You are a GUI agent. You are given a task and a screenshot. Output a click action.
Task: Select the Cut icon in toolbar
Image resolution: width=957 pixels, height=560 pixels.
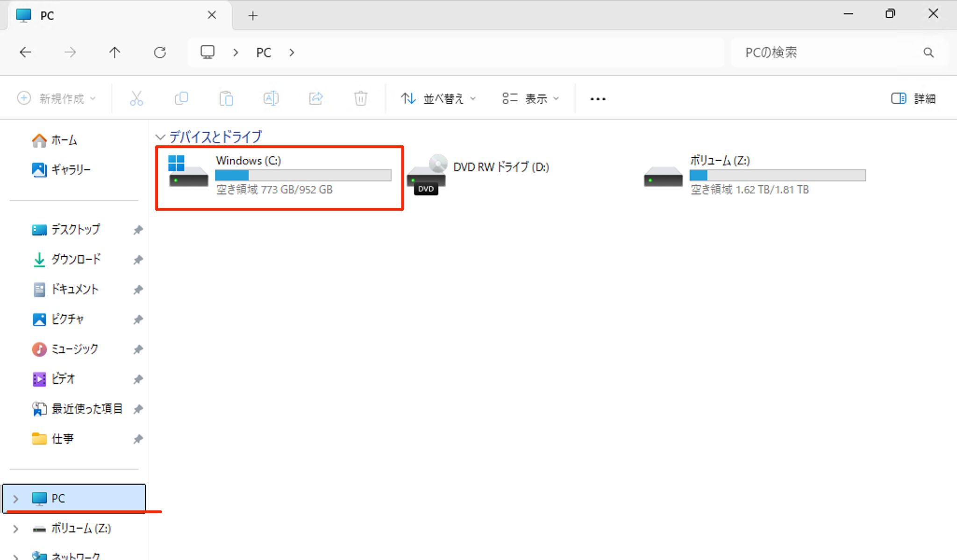(136, 98)
